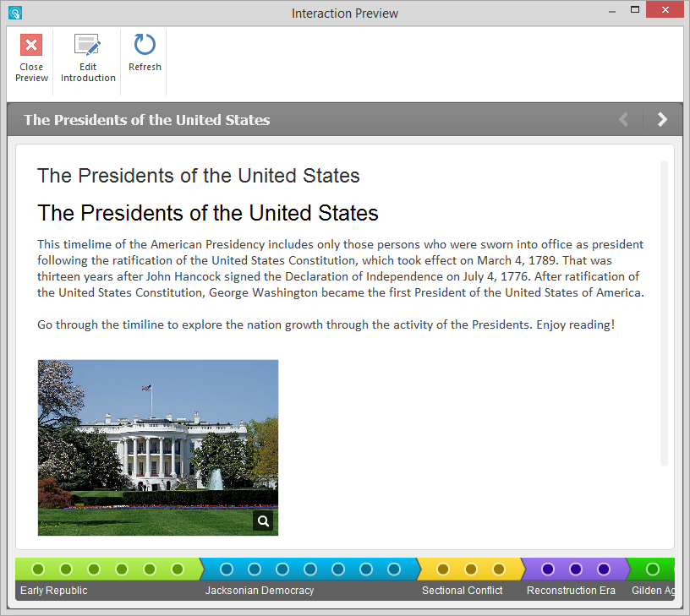Click the vertical scrollbar in content panel
690x616 pixels.
(664, 313)
